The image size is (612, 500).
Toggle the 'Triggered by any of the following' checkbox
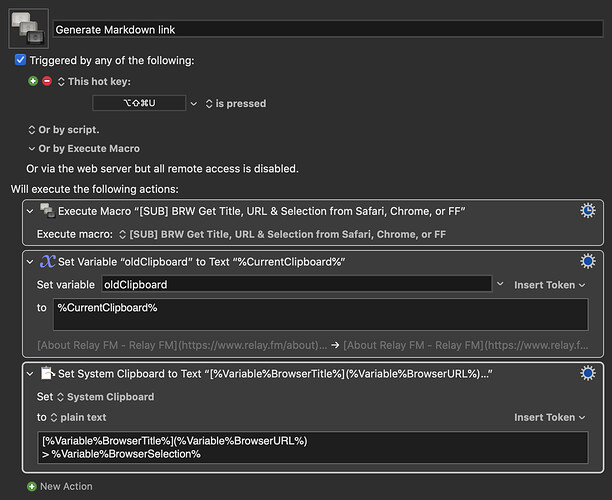click(20, 60)
